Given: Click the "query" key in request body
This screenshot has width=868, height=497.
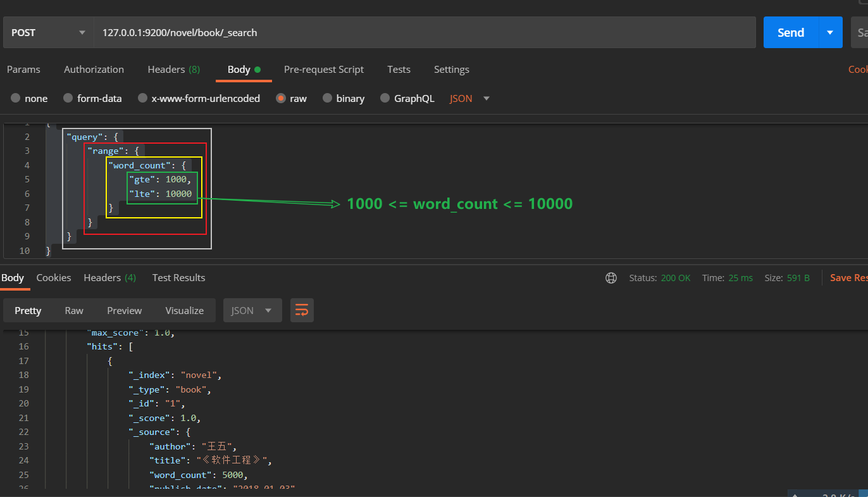Looking at the screenshot, I should (x=85, y=137).
